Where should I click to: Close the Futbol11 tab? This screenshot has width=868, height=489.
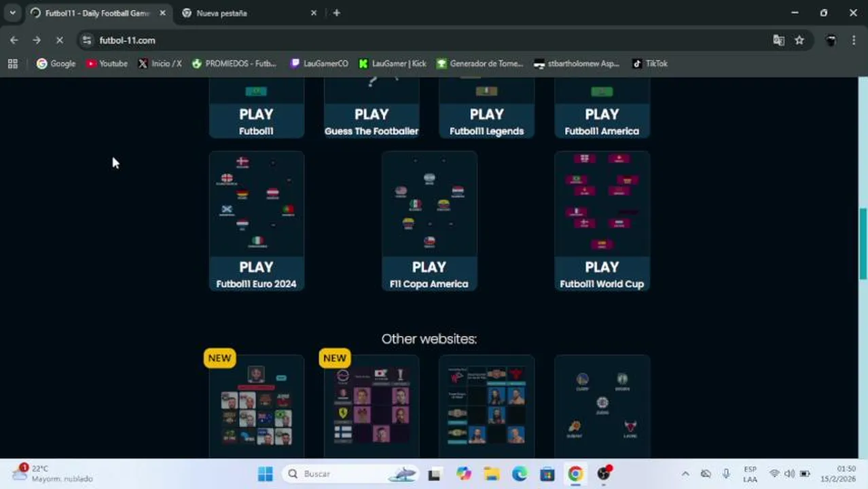162,13
